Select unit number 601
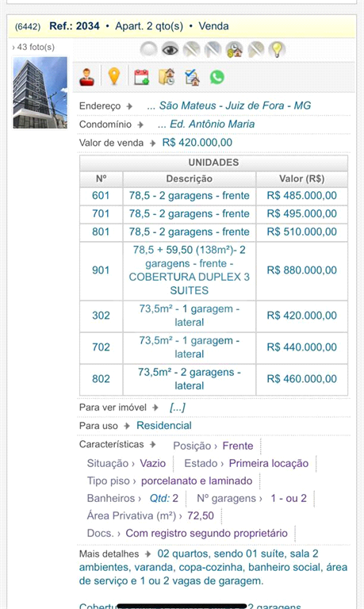Image resolution: width=364 pixels, height=609 pixels. pyautogui.click(x=101, y=195)
